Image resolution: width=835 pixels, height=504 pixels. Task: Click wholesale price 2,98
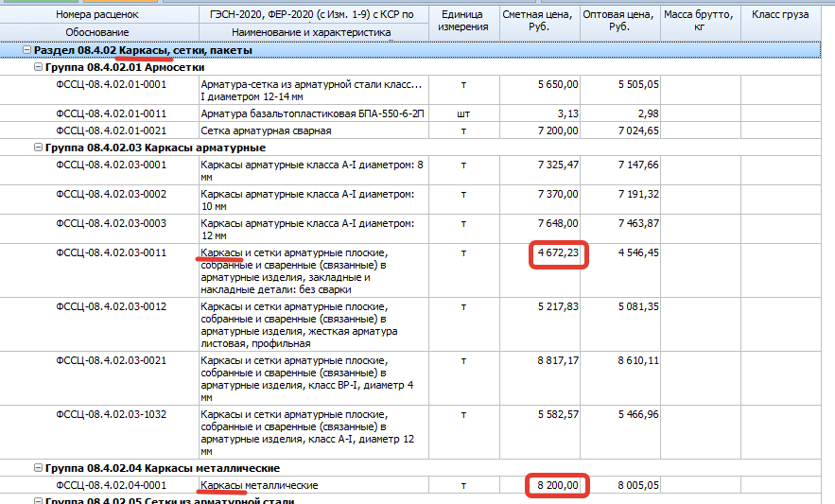coord(648,113)
